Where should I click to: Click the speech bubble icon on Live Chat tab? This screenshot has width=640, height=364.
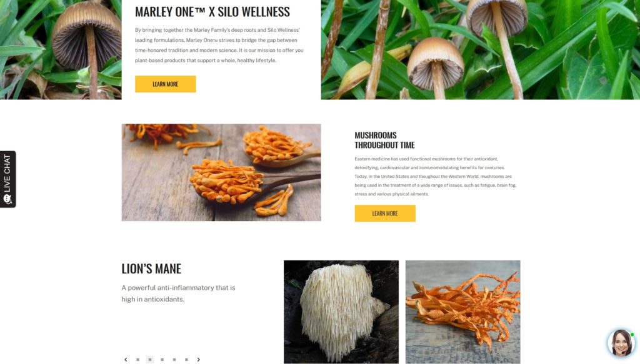tap(7, 199)
